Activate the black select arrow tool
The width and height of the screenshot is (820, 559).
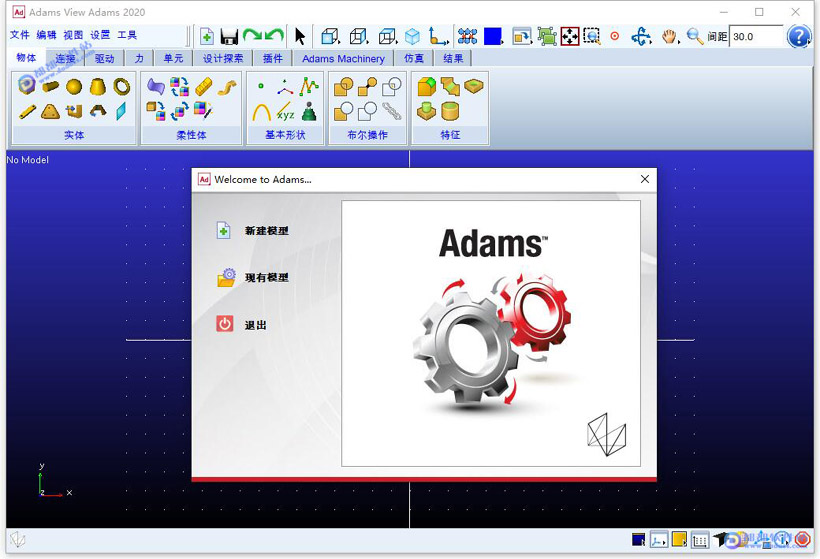coord(300,36)
